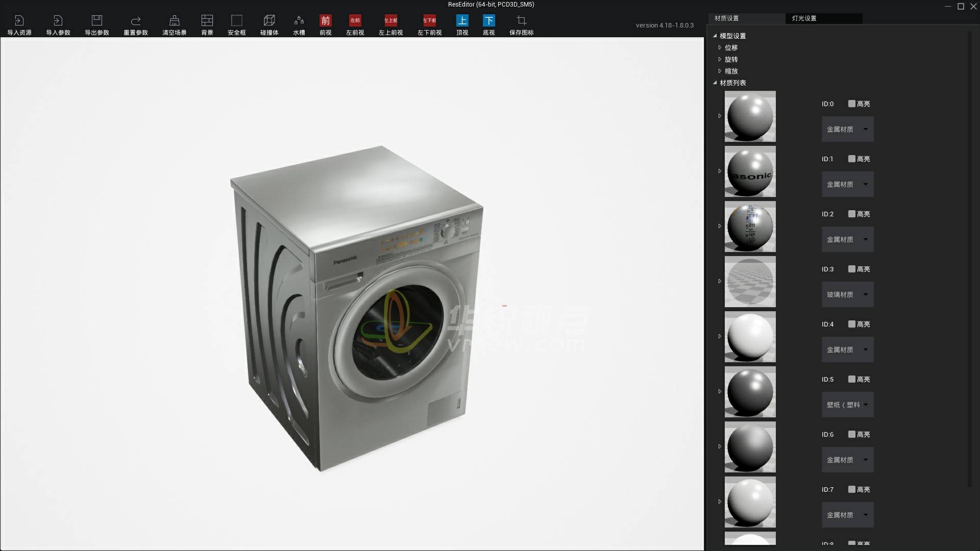Select the ID:5 dark sphere thumbnail
This screenshot has height=551, width=980.
(750, 392)
